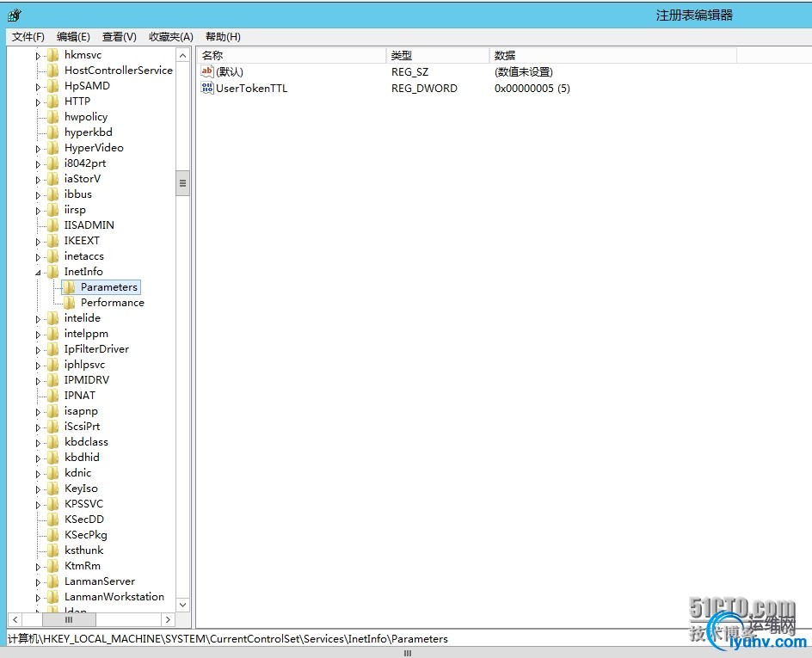Collapse the InetInfo tree node
The image size is (812, 658).
(38, 273)
